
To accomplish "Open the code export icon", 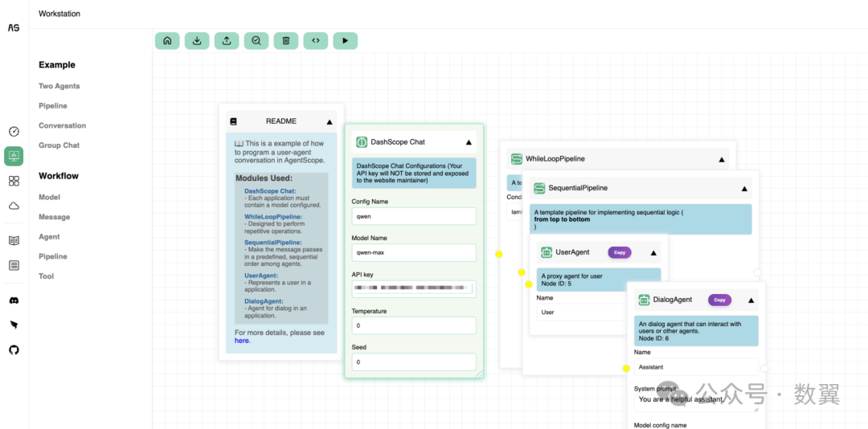I will pos(316,40).
